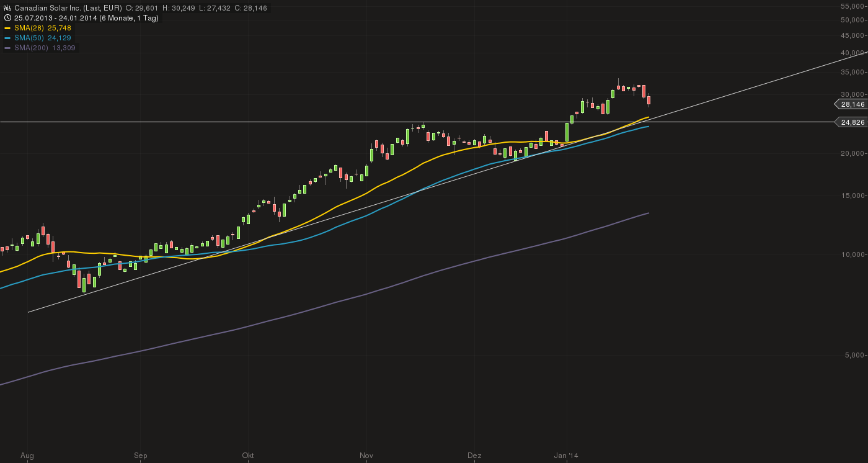Click the 55,000 price axis label
The height and width of the screenshot is (463, 868).
point(854,6)
